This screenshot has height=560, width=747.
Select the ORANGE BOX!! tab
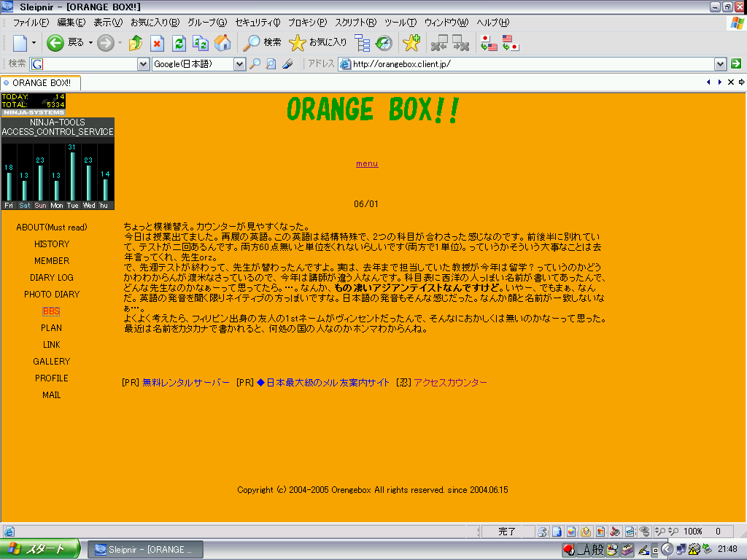tap(41, 82)
